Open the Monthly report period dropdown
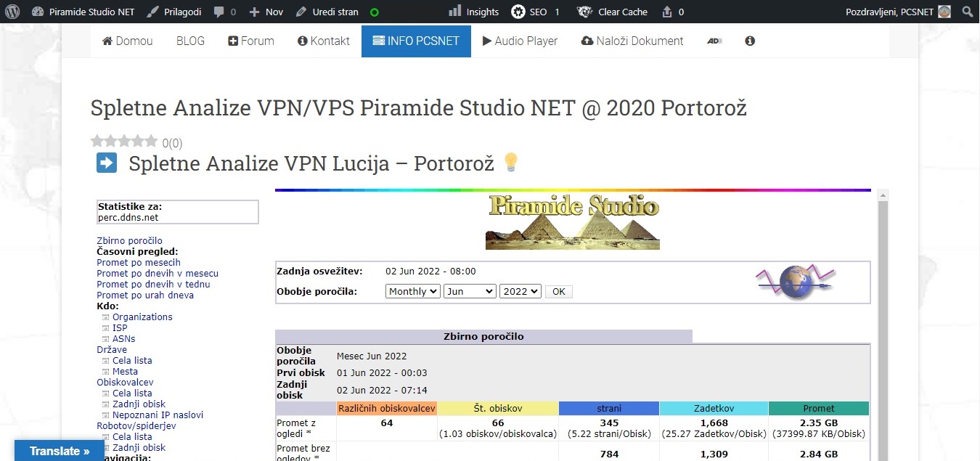 413,291
